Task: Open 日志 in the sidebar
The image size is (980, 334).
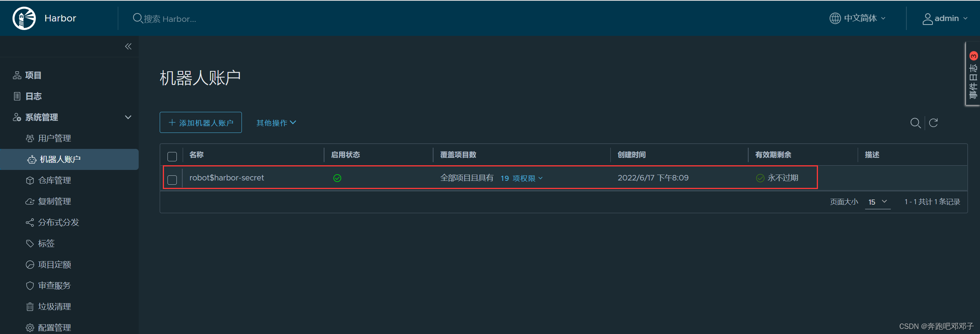Action: (33, 96)
